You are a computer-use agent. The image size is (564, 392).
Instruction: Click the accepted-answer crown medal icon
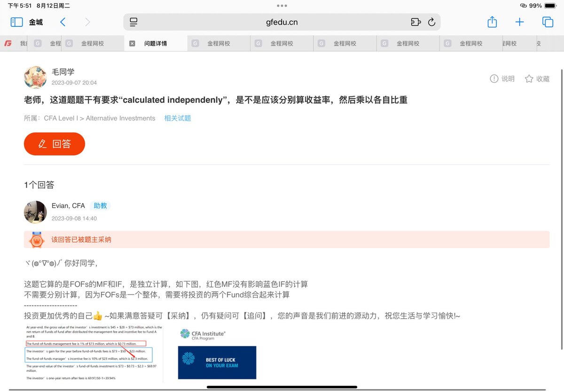tap(36, 240)
